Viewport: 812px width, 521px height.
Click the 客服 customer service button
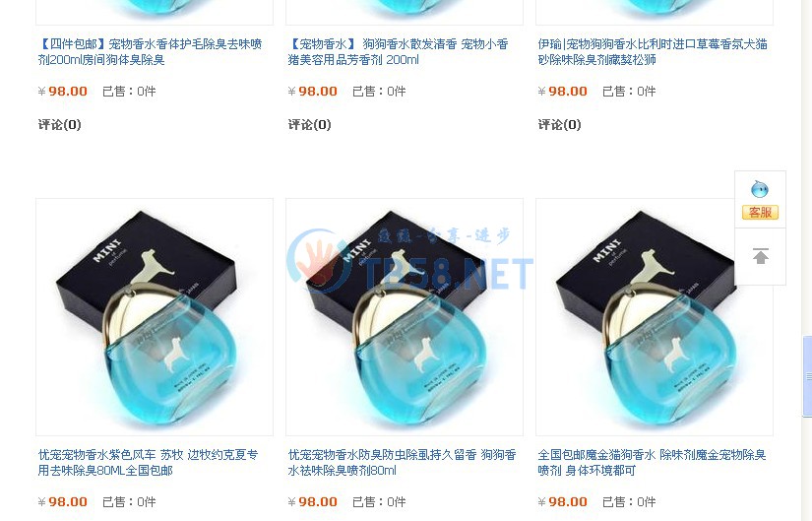[760, 212]
